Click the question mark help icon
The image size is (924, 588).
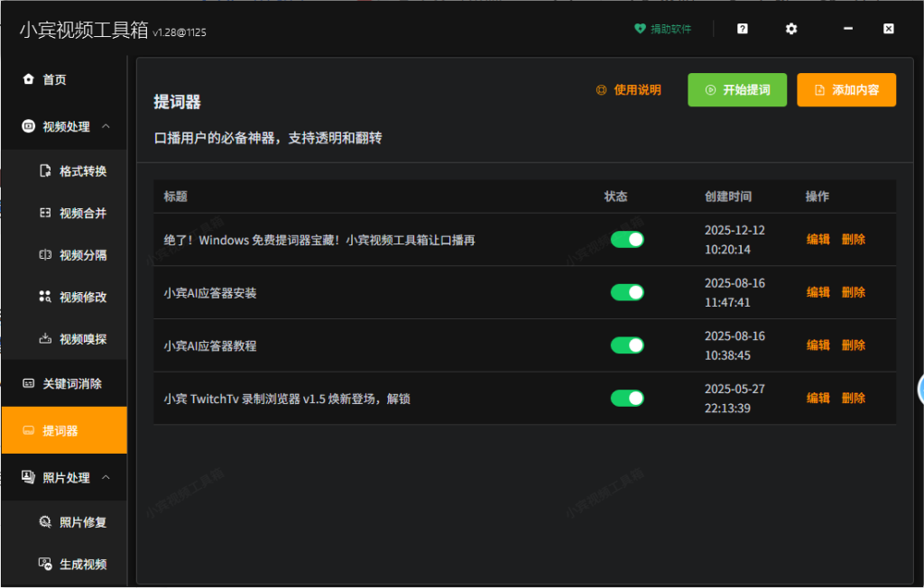pos(741,28)
